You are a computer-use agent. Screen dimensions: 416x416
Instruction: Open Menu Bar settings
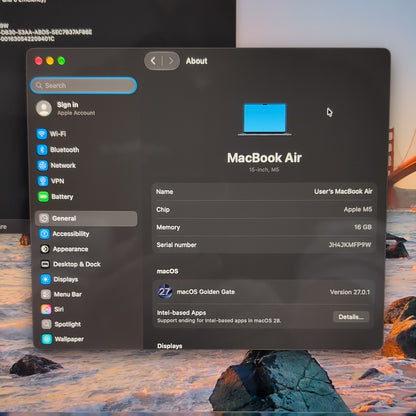[61, 294]
